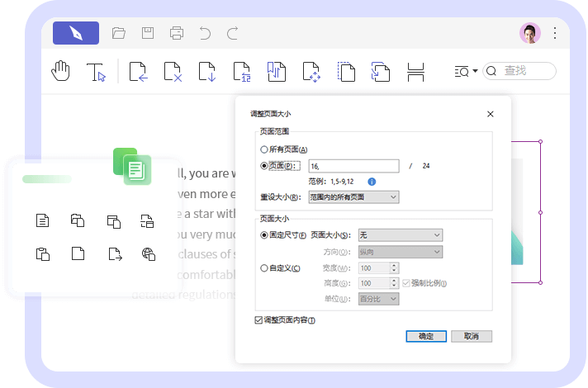The width and height of the screenshot is (588, 388).
Task: Undo last action
Action: coord(205,33)
